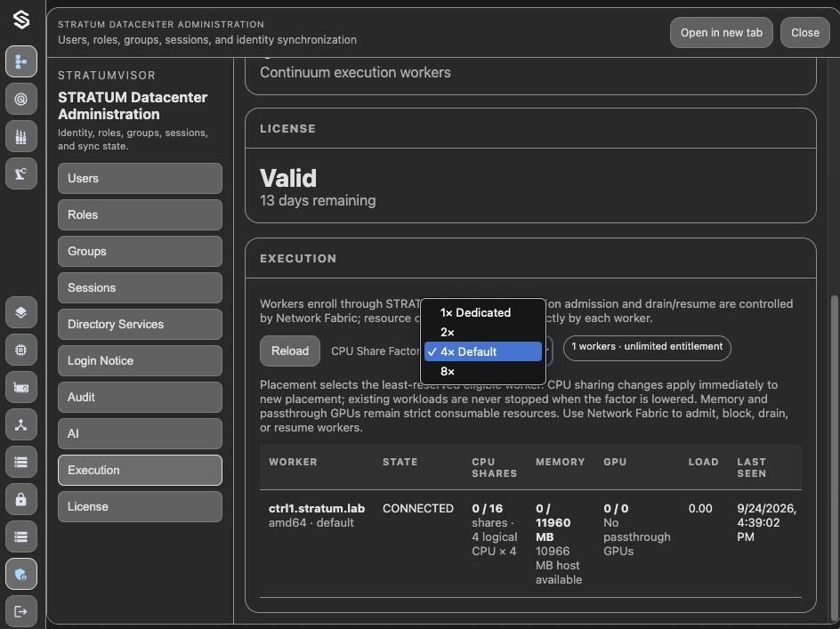Open the Sessions section
Image resolution: width=840 pixels, height=629 pixels.
(140, 287)
